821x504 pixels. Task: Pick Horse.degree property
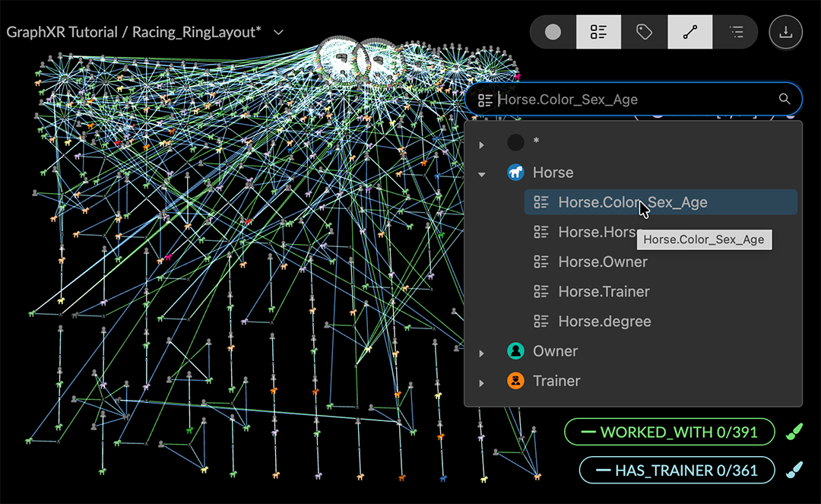click(604, 322)
